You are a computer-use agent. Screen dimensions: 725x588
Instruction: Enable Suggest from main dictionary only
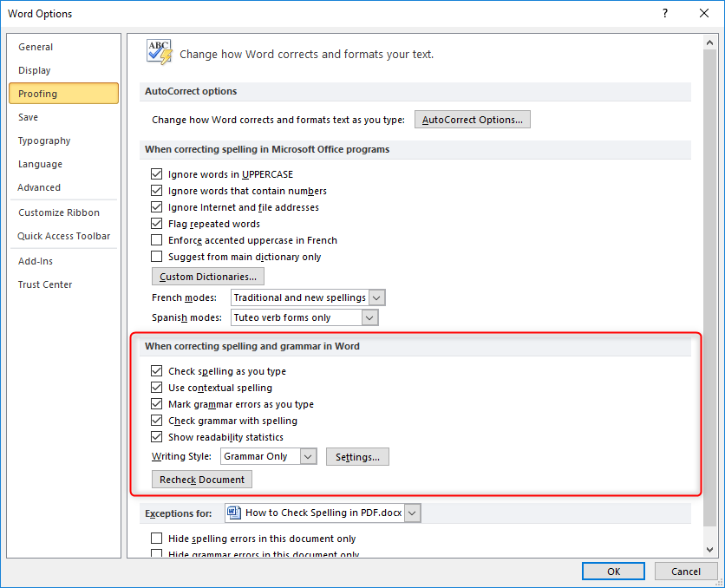157,257
